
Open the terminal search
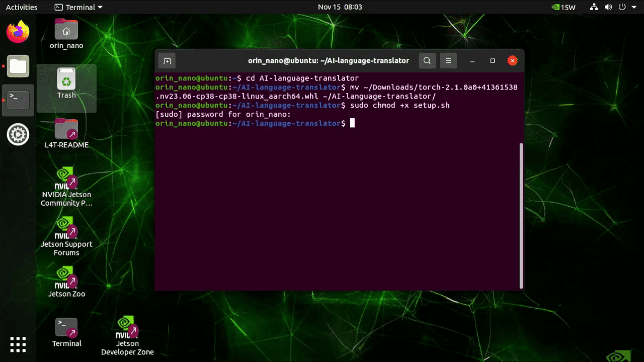(x=427, y=60)
